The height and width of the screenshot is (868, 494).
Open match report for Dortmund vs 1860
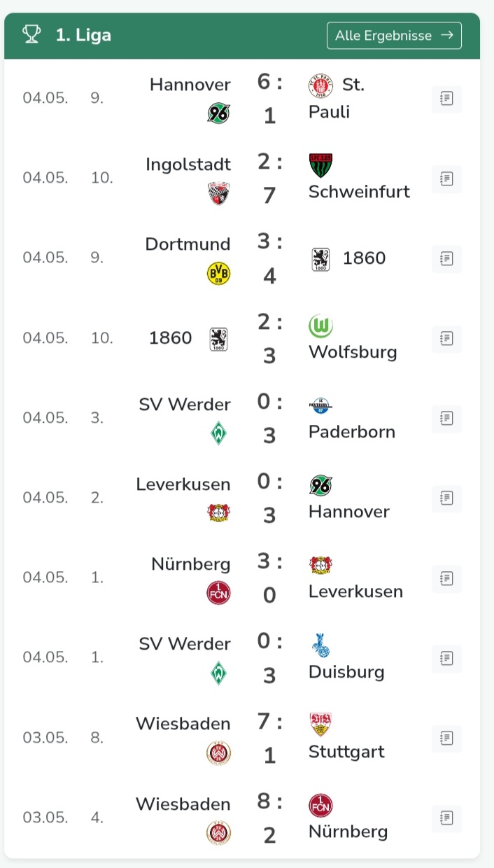click(x=446, y=258)
